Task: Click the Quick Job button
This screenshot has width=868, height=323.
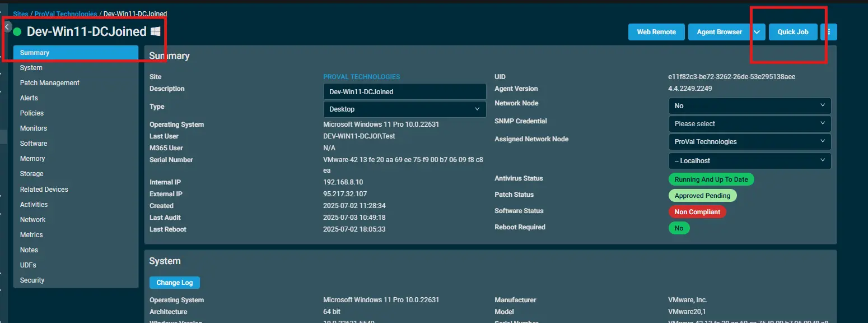Action: click(x=793, y=32)
